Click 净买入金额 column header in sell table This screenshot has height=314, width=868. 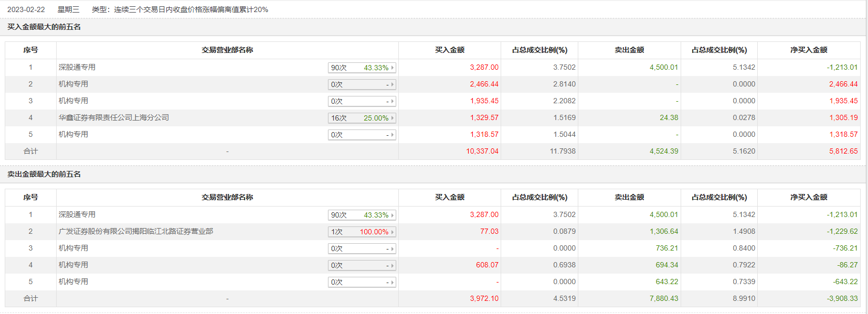click(809, 197)
